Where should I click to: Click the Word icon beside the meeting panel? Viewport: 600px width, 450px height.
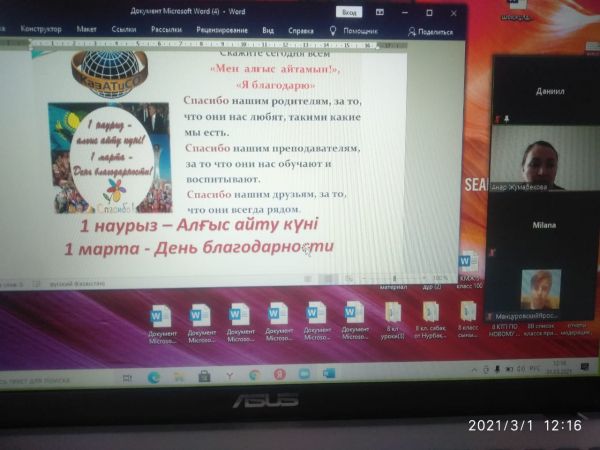point(468,261)
